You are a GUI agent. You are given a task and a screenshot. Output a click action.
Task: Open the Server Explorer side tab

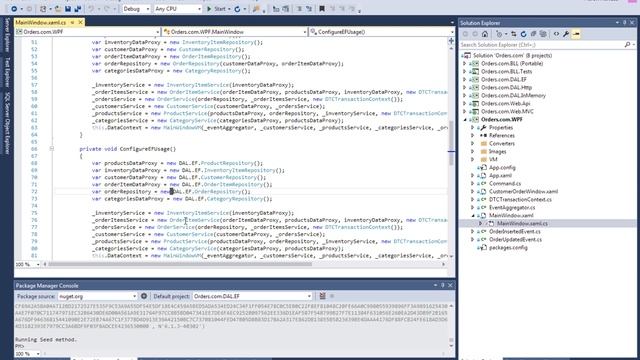coord(7,35)
